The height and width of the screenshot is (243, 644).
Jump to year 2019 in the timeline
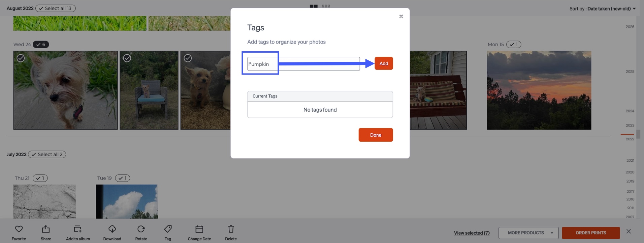pos(630,181)
